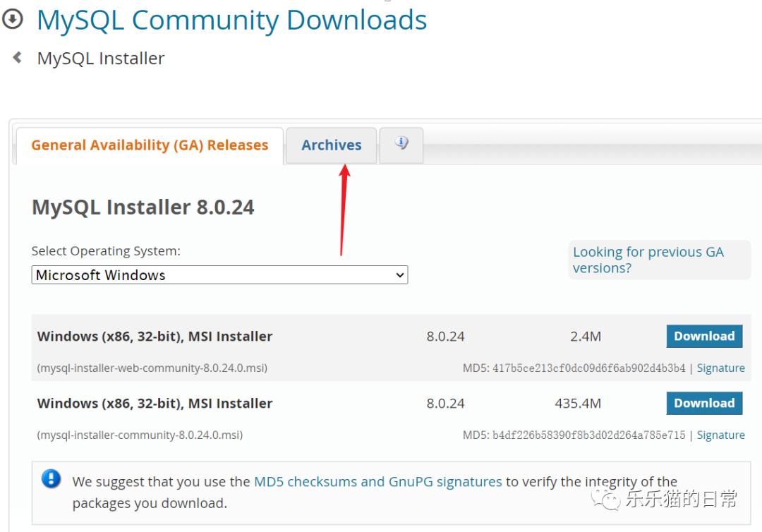
Task: Open the Select Operating System dropdown
Action: point(219,275)
